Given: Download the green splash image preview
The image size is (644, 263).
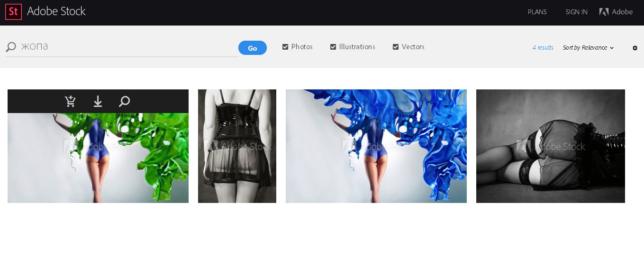Looking at the screenshot, I should (98, 101).
